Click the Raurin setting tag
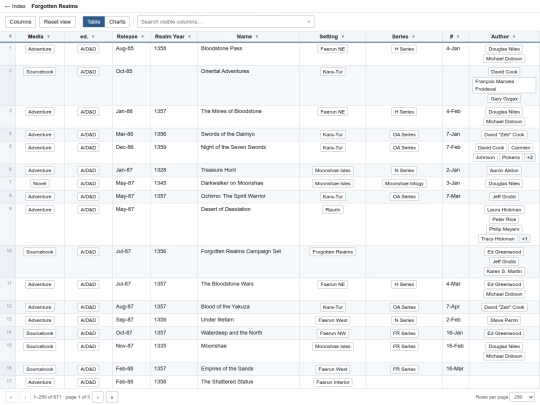This screenshot has width=540, height=405. [333, 210]
